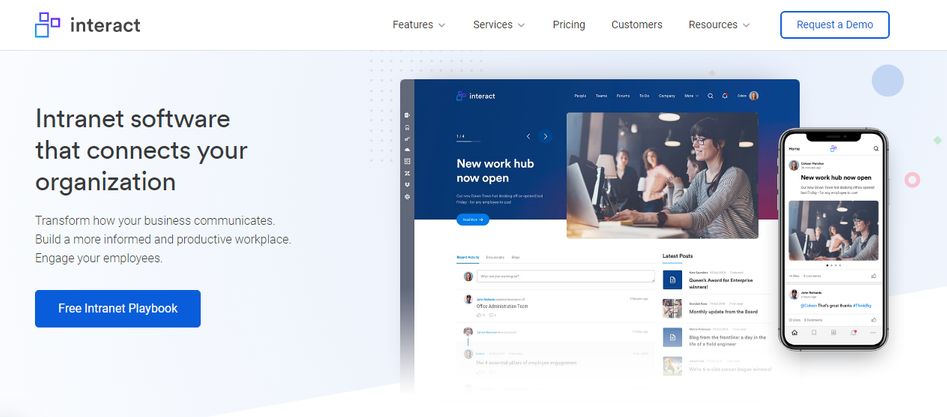Click the third key icon in preview sidebar
The image size is (947, 417).
point(407,138)
